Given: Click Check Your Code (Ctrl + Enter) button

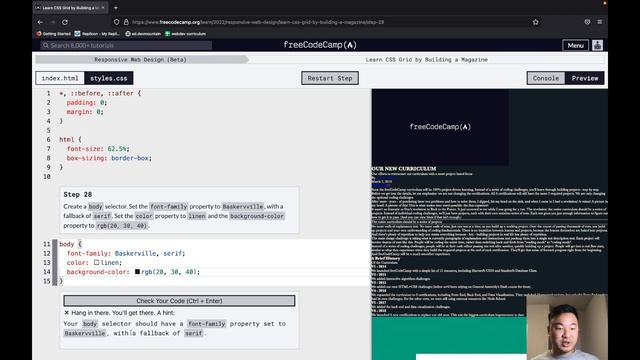Looking at the screenshot, I should (x=179, y=301).
